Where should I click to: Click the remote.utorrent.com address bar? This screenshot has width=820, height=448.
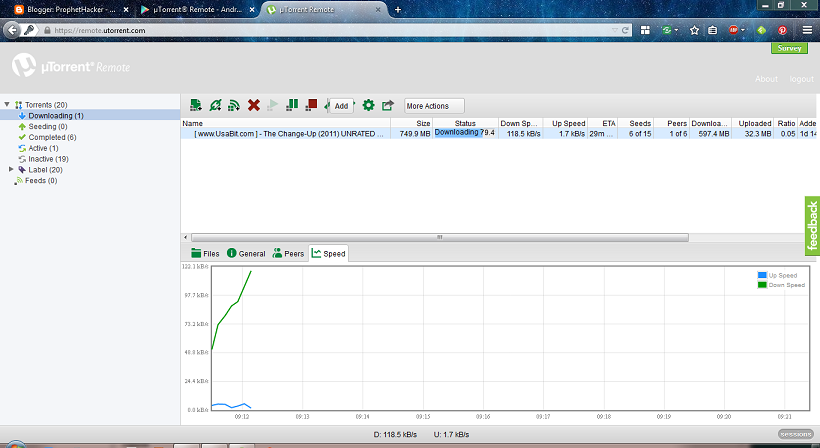(x=329, y=30)
